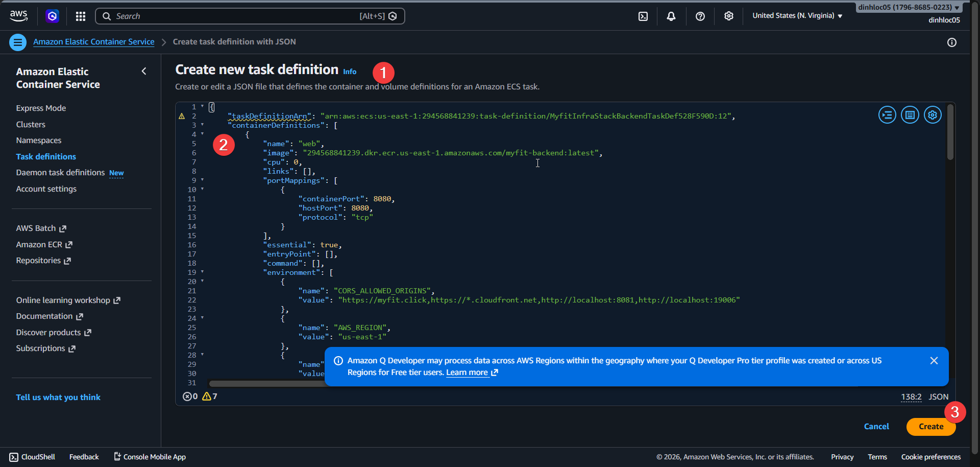Dismiss the Amazon Q Developer notice
Viewport: 980px width, 467px height.
934,360
